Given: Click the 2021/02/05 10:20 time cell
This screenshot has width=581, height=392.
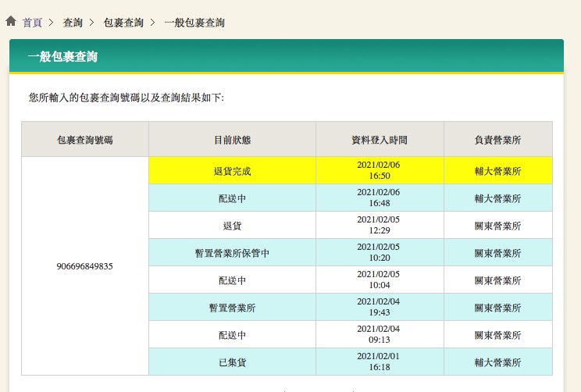Looking at the screenshot, I should click(380, 253).
